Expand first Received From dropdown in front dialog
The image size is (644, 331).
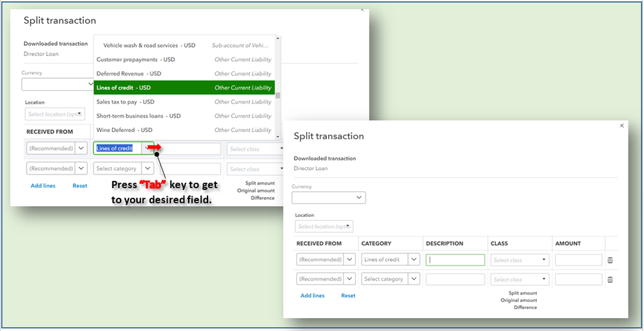click(x=350, y=260)
